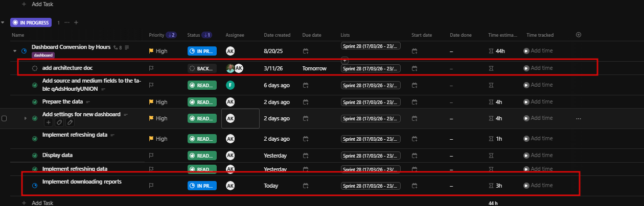The width and height of the screenshot is (644, 206).
Task: Click rename pencil icon under 'Add settings for new dashboard'
Action: pyautogui.click(x=70, y=122)
